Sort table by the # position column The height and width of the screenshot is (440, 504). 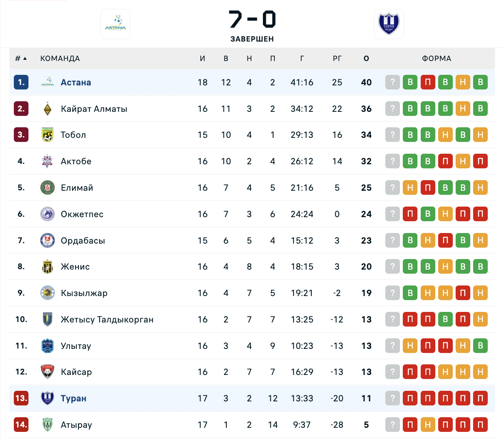click(21, 59)
